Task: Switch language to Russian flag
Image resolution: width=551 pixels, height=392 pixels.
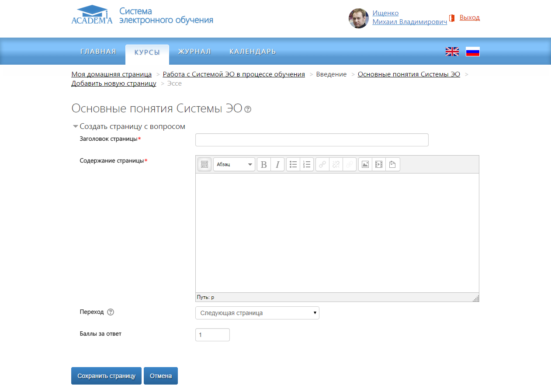Action: (472, 52)
